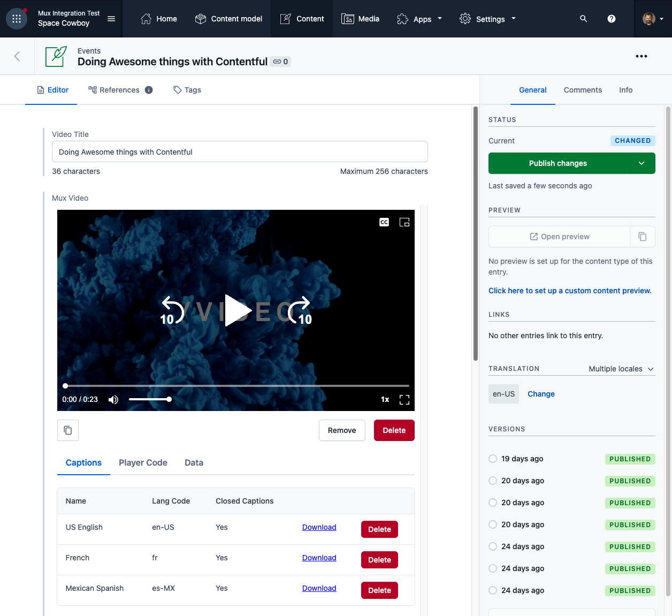The image size is (672, 616).
Task: Select the 19 days ago version
Action: pyautogui.click(x=493, y=459)
